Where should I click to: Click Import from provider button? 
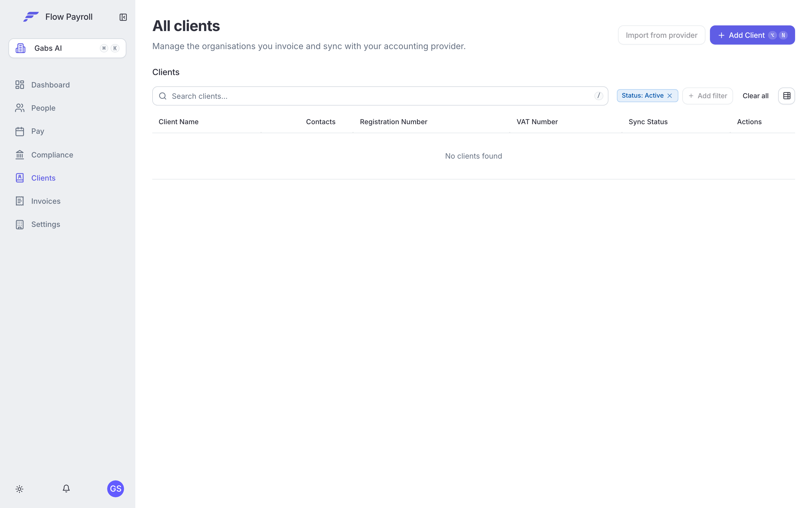pos(661,35)
